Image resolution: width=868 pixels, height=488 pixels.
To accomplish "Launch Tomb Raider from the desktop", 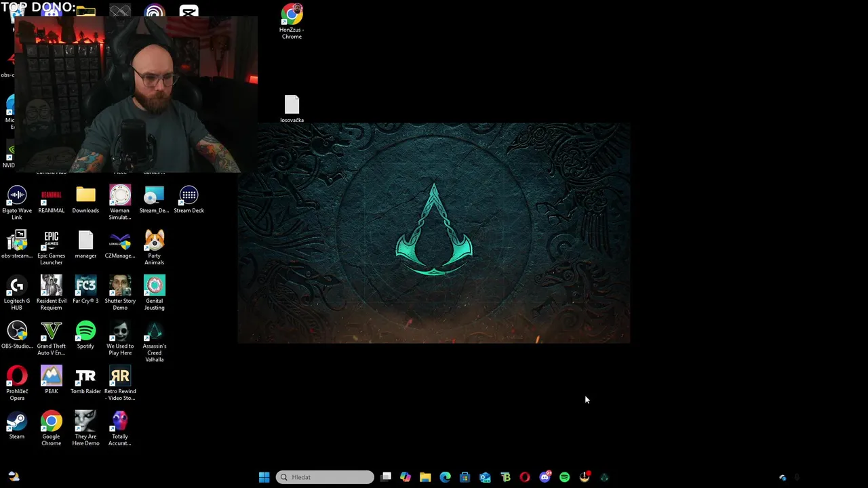I will tap(85, 380).
